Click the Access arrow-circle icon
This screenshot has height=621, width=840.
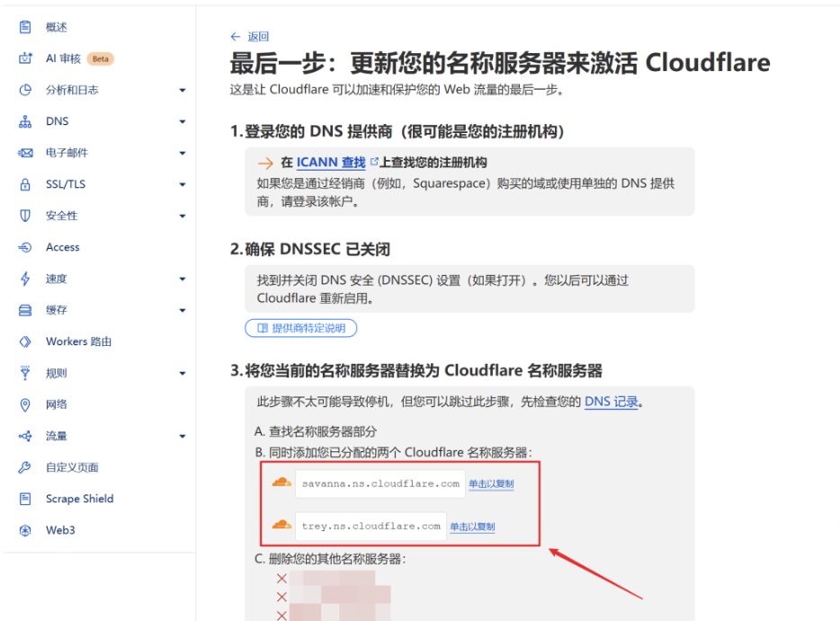coord(25,247)
